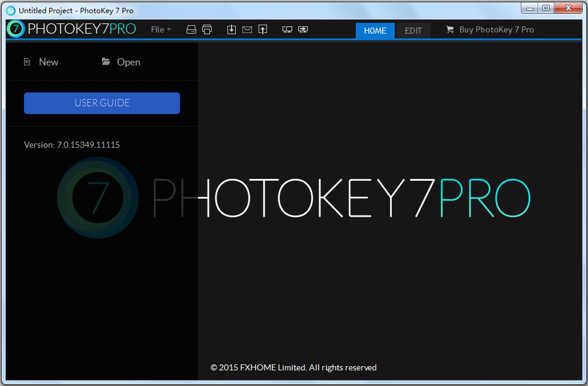Click the title bar app icon
Image resolution: width=588 pixels, height=386 pixels.
coord(11,10)
